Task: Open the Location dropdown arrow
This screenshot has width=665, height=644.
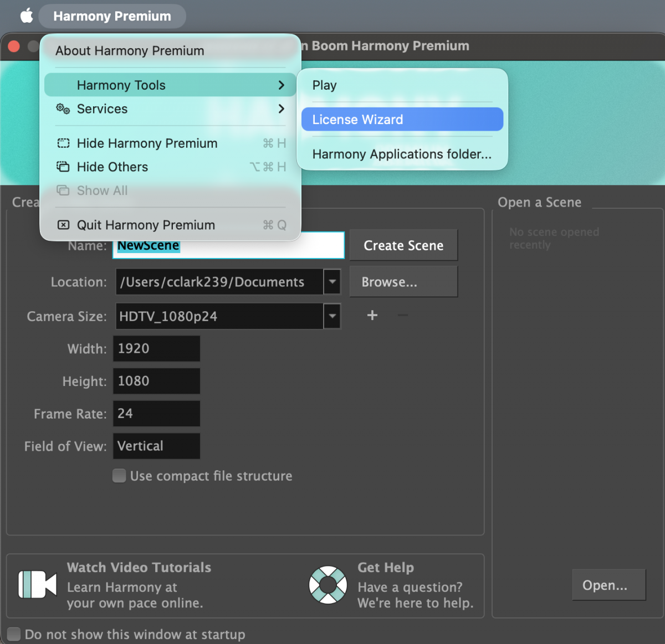Action: point(332,282)
